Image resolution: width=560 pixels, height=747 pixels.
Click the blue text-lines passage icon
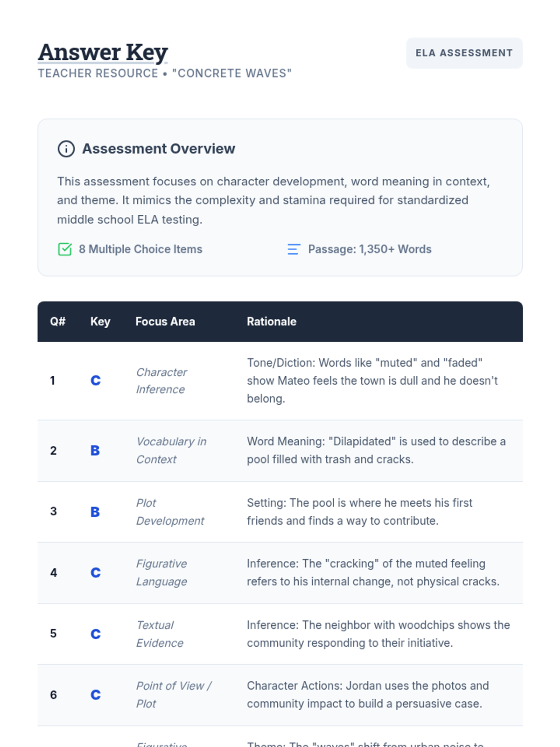294,249
